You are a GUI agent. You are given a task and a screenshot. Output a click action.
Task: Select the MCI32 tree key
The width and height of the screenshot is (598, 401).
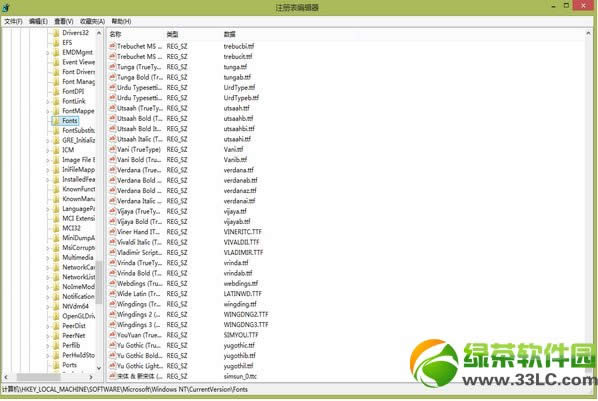pos(71,228)
